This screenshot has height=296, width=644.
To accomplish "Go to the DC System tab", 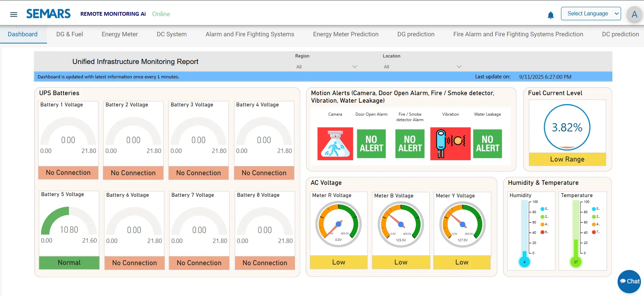I will point(172,34).
